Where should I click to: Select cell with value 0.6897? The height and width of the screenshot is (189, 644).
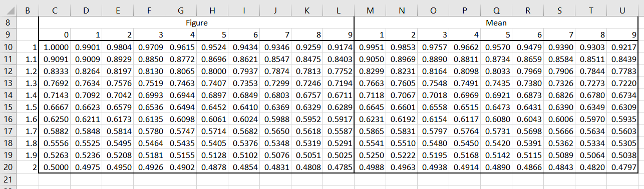pyautogui.click(x=212, y=95)
